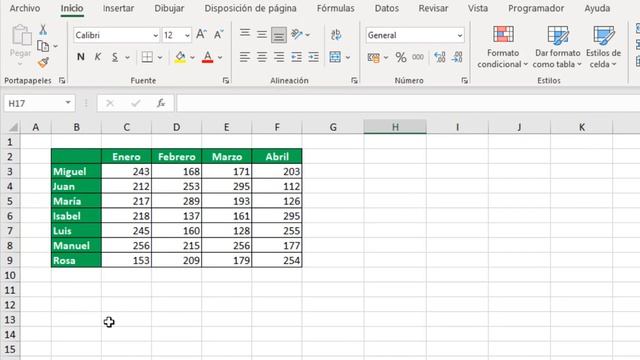Screen dimensions: 640x360
Task: Open Formato condicional menu
Action: tap(503, 47)
